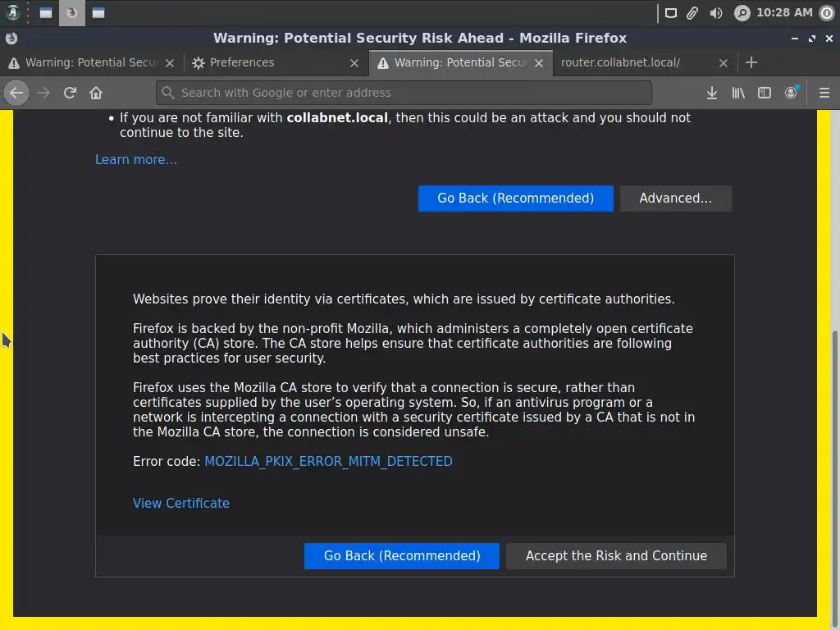Minimize the Firefox window
This screenshot has width=840, height=630.
coord(794,39)
